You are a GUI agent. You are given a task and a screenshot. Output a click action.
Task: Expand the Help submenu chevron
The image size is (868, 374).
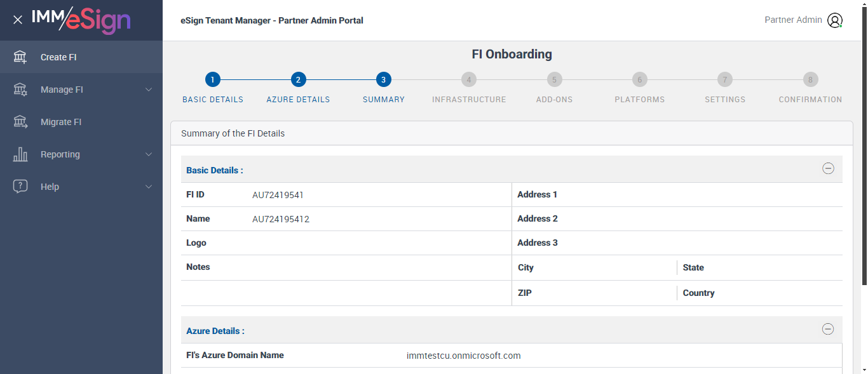click(149, 187)
